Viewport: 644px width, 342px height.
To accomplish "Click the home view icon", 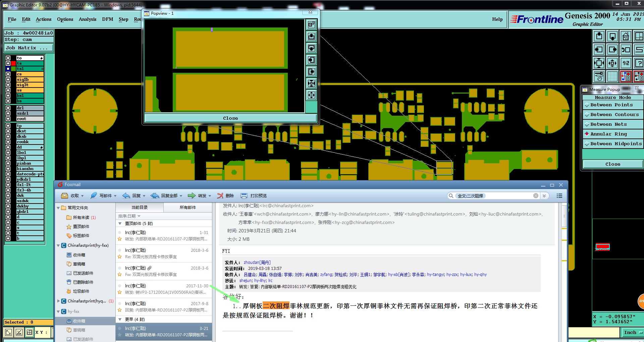I will 626,36.
